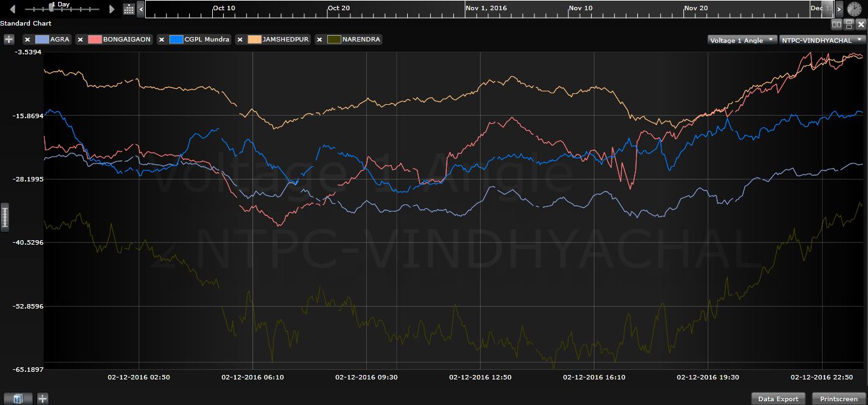Viewport: 868px width, 405px height.
Task: Click the Printscreen button
Action: coord(839,399)
